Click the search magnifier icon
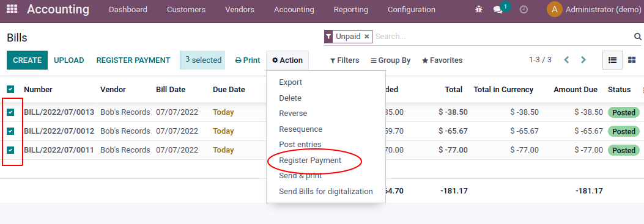Screen dimensions: 644x224 tap(637, 37)
